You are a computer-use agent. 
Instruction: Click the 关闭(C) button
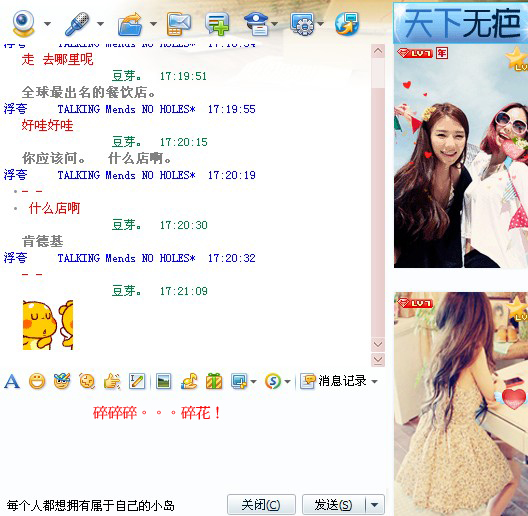coord(261,505)
